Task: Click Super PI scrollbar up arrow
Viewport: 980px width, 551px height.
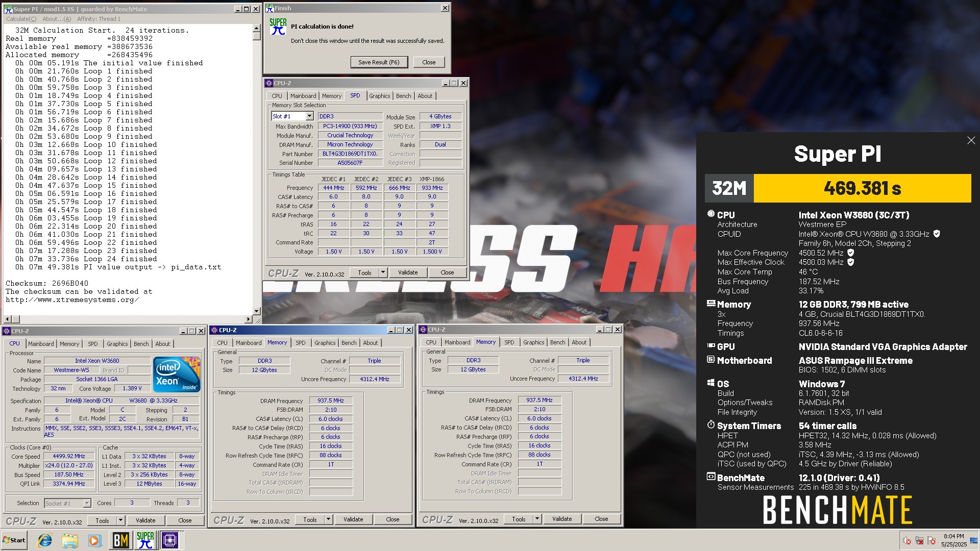Action: tap(257, 28)
